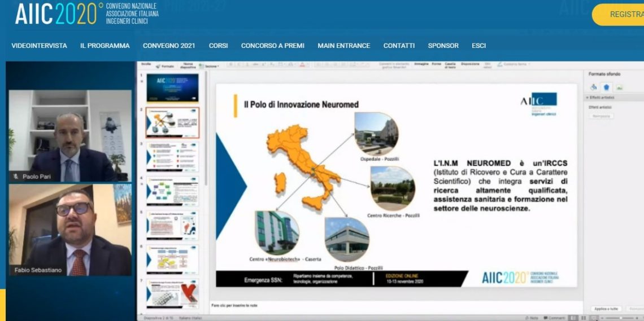Click the yellow Registra button
The image size is (644, 321).
tap(618, 15)
